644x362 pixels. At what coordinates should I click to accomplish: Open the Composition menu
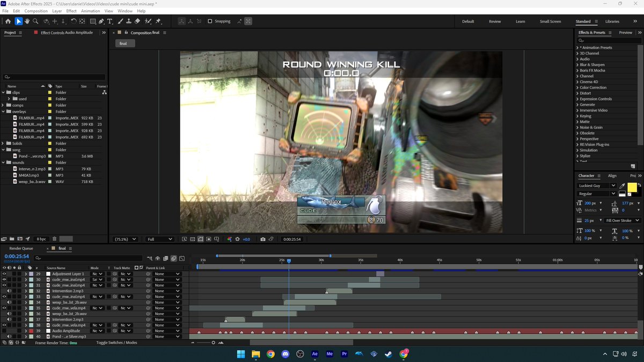click(x=36, y=11)
